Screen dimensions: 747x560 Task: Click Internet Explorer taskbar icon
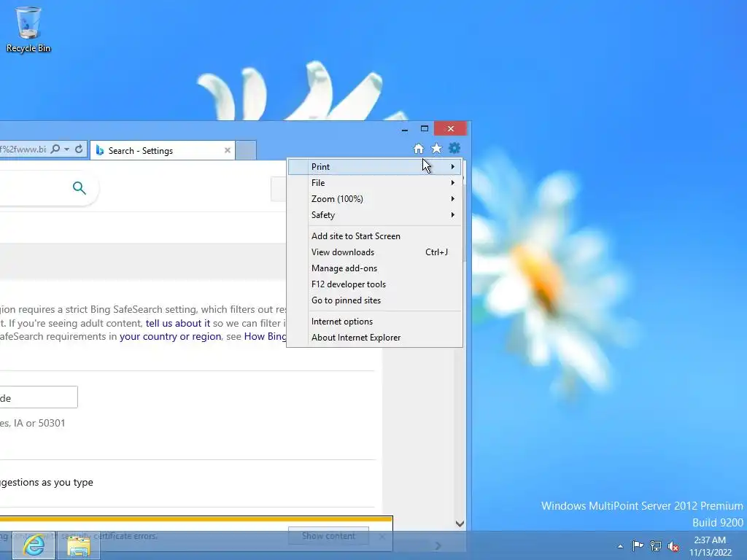click(34, 545)
